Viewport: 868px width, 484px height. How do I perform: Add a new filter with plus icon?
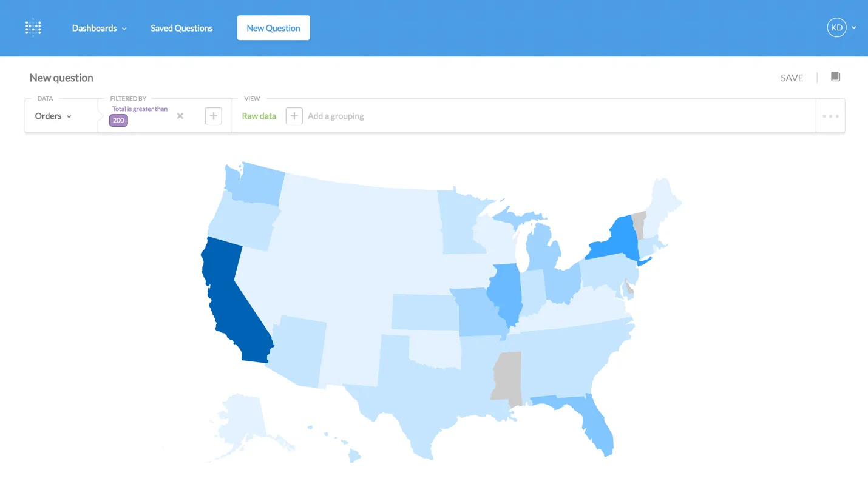214,116
